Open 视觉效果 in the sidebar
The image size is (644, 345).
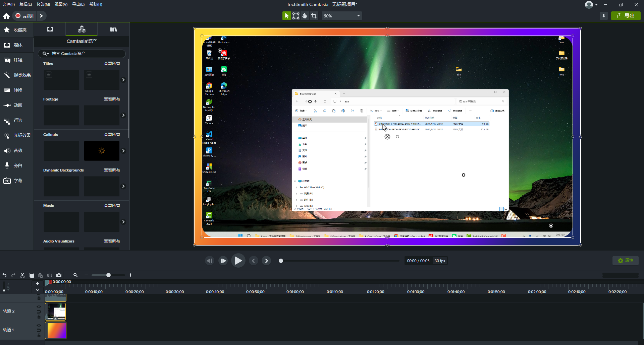(17, 75)
